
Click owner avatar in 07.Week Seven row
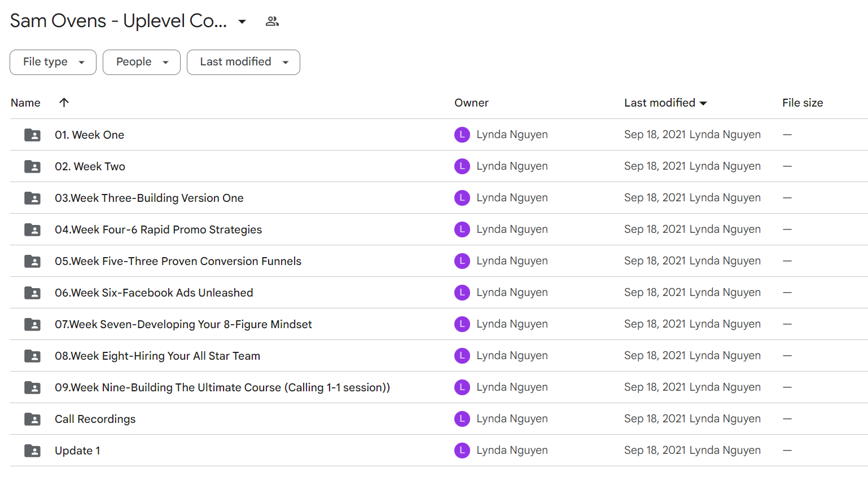click(462, 324)
